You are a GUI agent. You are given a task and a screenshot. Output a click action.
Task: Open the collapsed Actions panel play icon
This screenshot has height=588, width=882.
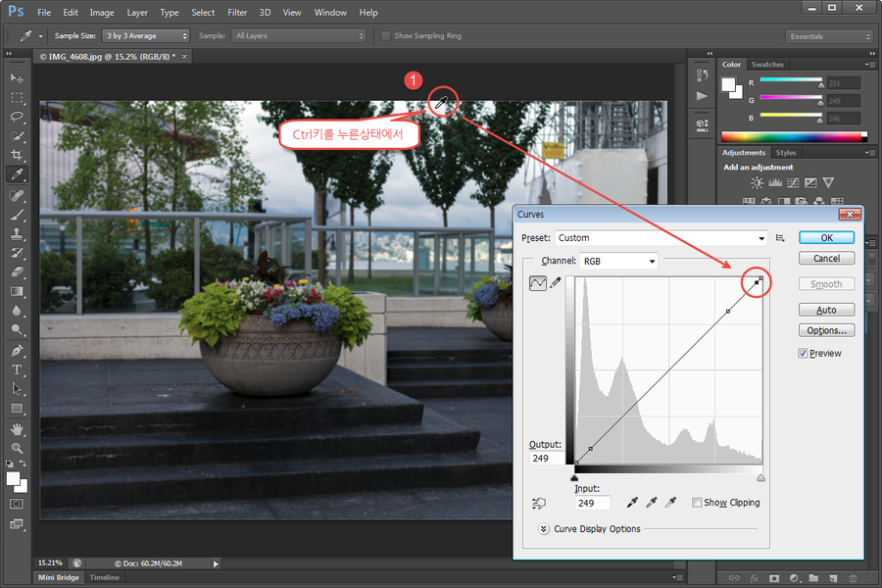[702, 96]
